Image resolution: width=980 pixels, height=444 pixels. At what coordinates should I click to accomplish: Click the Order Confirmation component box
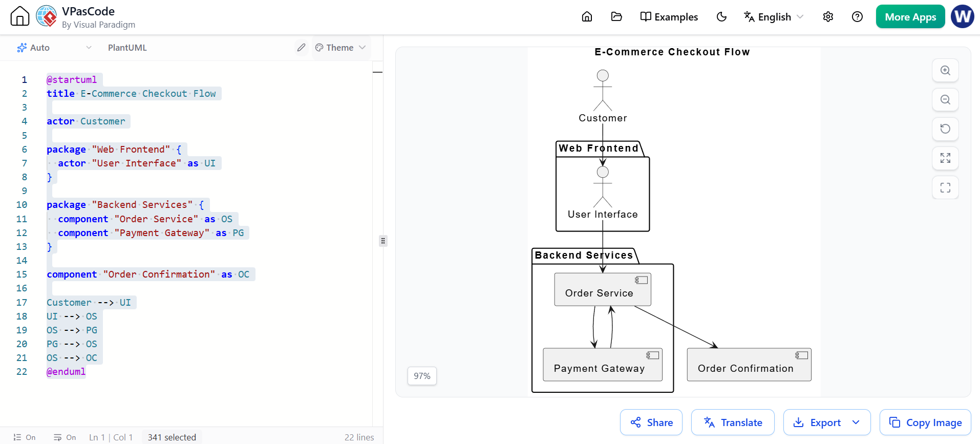749,365
